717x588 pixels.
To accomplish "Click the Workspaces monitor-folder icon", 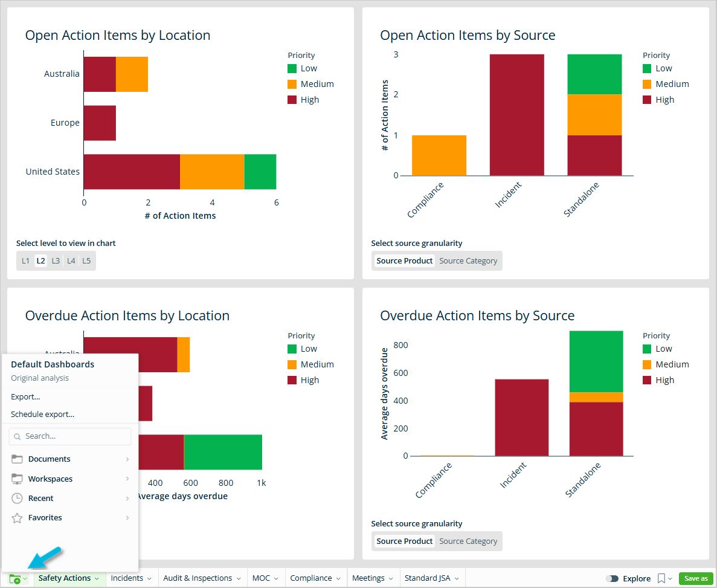I will 17,479.
